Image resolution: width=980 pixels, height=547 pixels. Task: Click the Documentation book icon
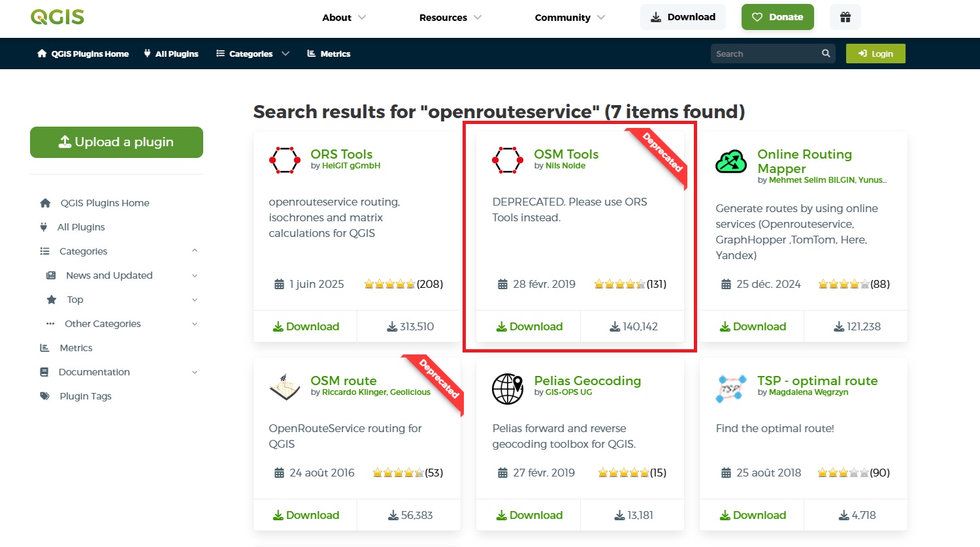[44, 372]
